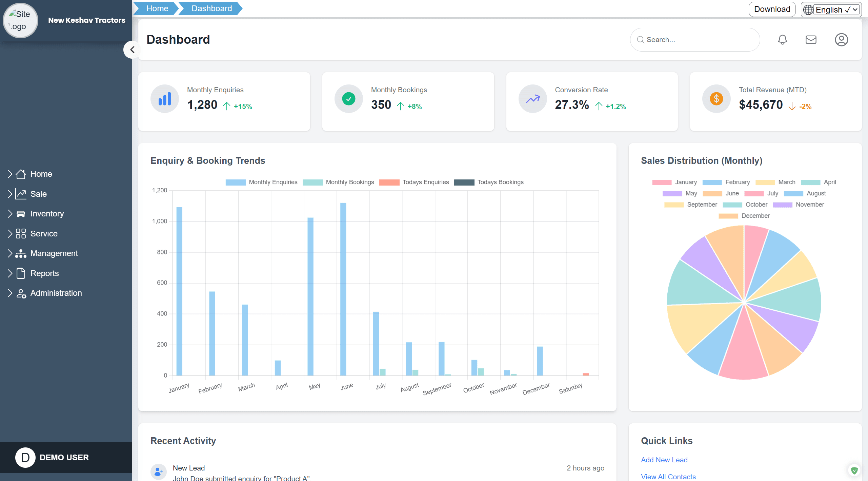Click the Reports document icon
This screenshot has height=481, width=868.
(x=21, y=273)
